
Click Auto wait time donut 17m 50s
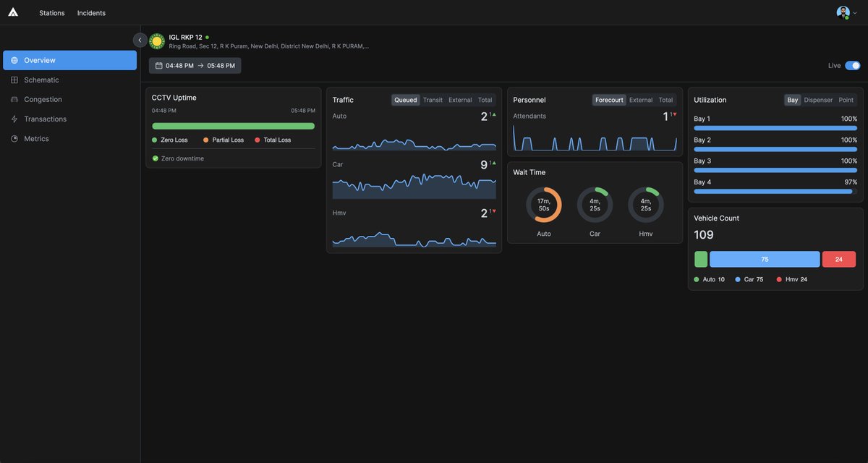click(x=544, y=205)
